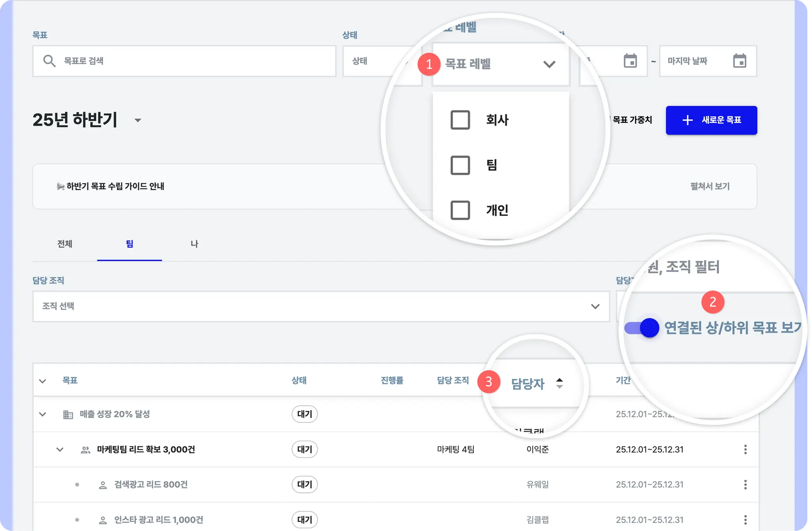Click company icon beside 매출 성장 20% 달성
Viewport: 812px width, 531px height.
(x=68, y=414)
